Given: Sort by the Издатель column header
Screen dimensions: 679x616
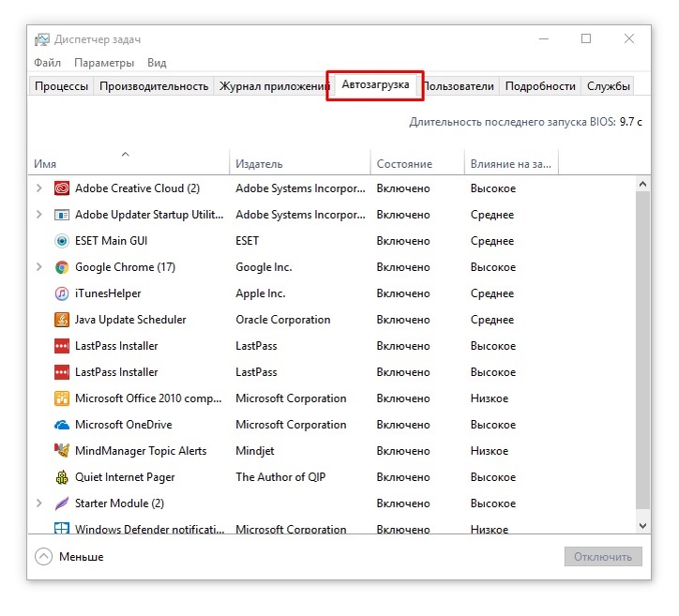Looking at the screenshot, I should [x=300, y=161].
